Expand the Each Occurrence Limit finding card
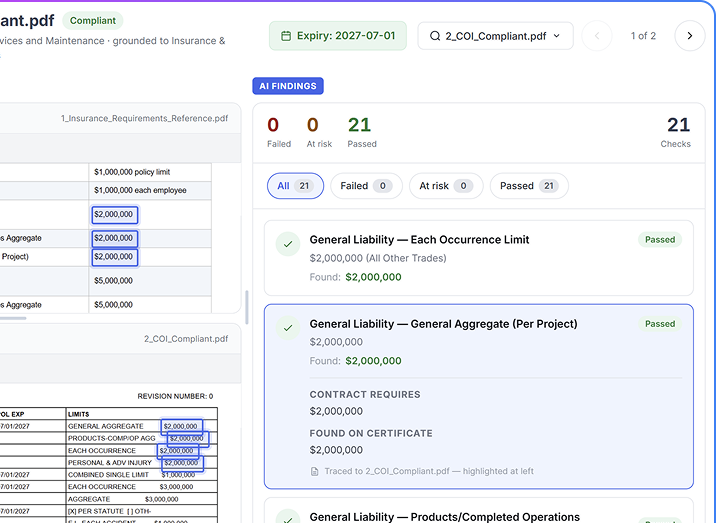This screenshot has width=716, height=523. pos(479,258)
